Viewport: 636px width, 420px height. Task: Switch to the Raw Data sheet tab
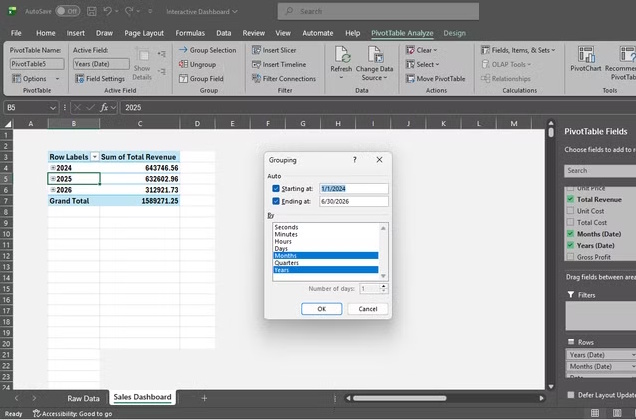(x=83, y=398)
